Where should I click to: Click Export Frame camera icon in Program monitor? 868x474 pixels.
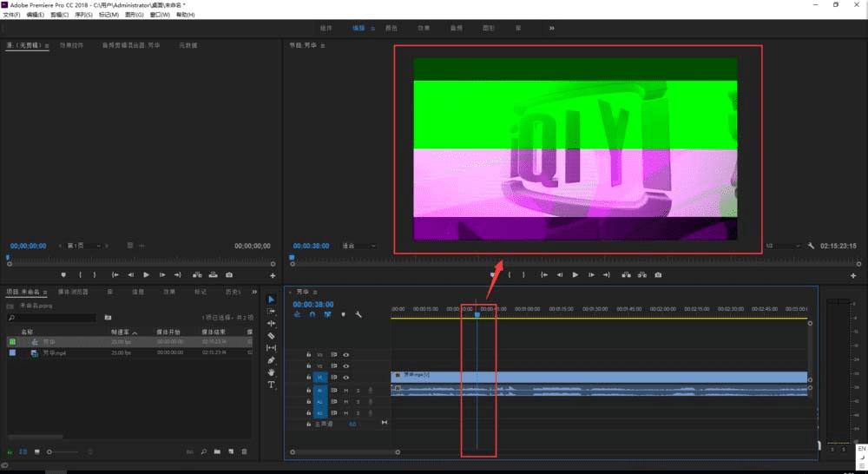[x=658, y=275]
